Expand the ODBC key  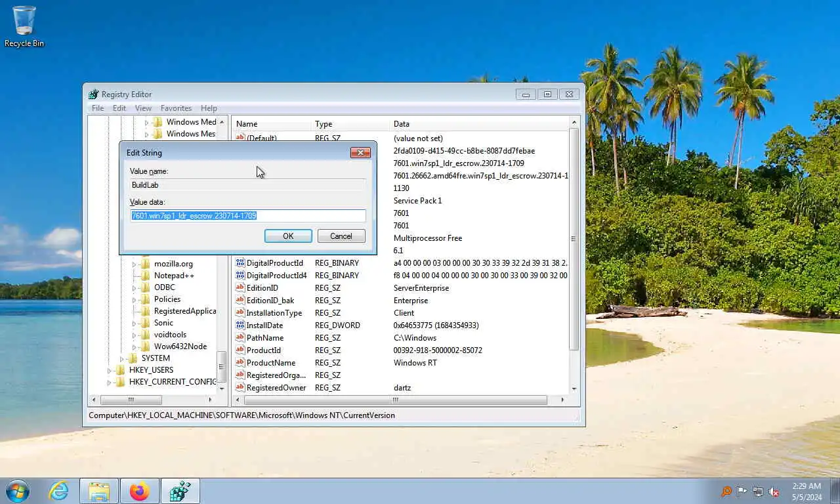[134, 287]
